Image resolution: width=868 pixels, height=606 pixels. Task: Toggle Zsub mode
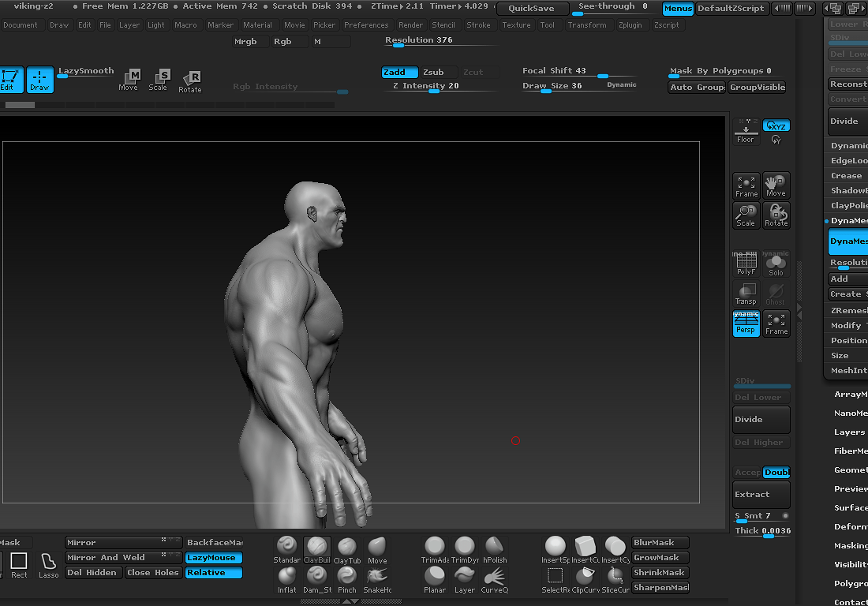(x=439, y=72)
